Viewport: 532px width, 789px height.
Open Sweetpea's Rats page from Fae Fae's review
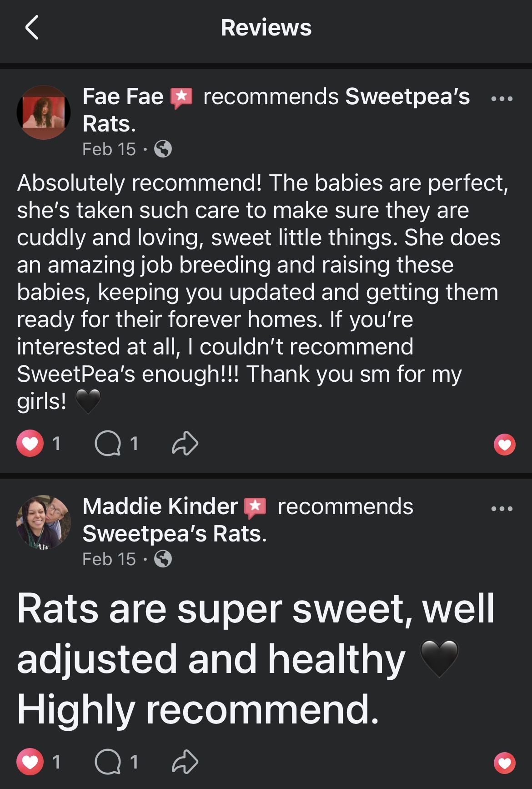point(407,96)
